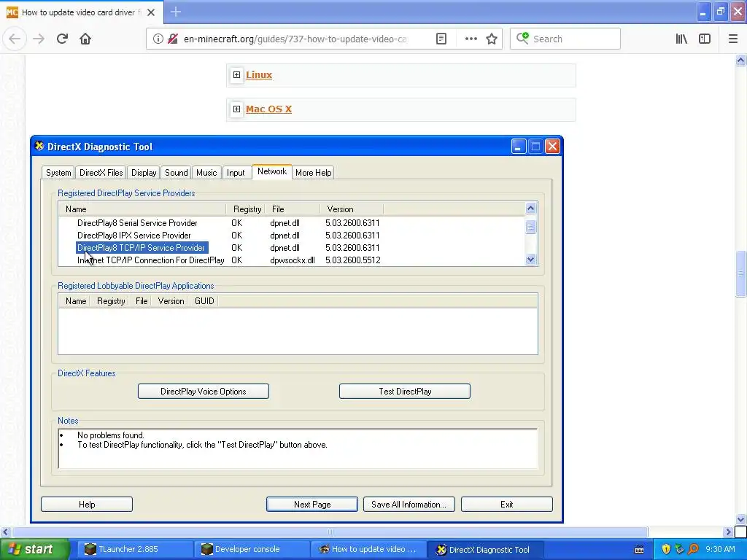Select the Network tab
This screenshot has width=747, height=560.
(x=272, y=171)
